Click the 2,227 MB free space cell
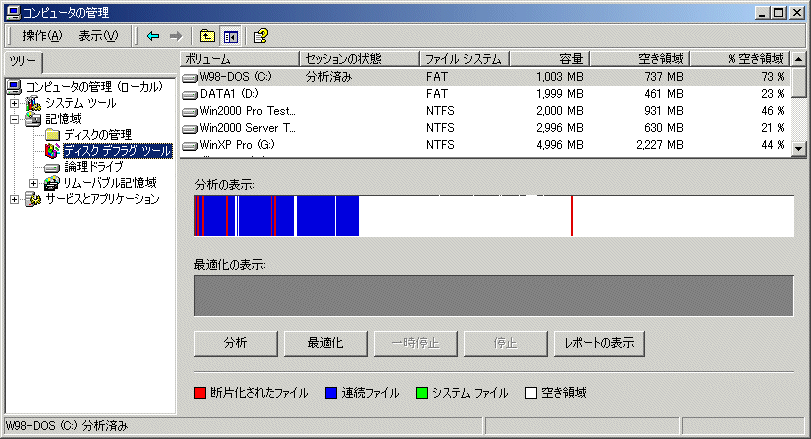Image resolution: width=811 pixels, height=439 pixels. (x=659, y=145)
